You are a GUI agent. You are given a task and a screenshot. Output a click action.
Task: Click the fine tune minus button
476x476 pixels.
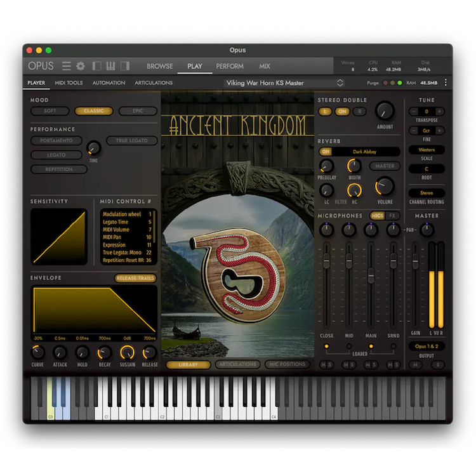click(413, 131)
